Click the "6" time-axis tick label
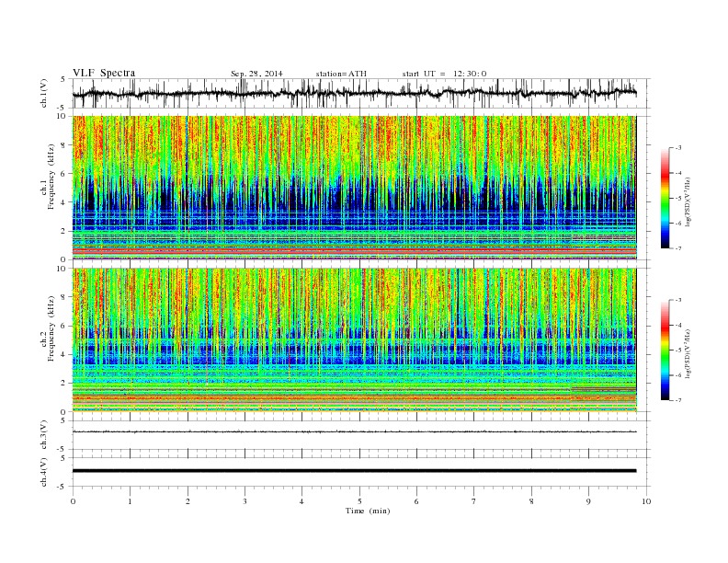This screenshot has height=563, width=728. [x=416, y=501]
